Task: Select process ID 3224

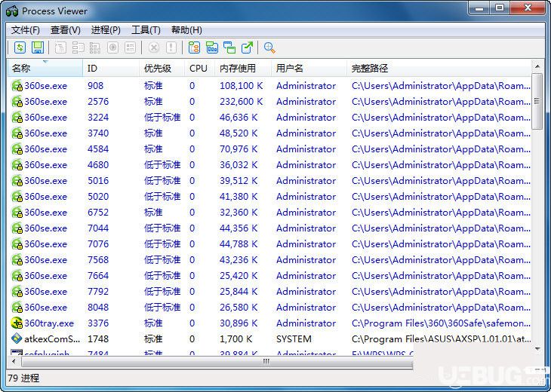Action: pyautogui.click(x=98, y=118)
